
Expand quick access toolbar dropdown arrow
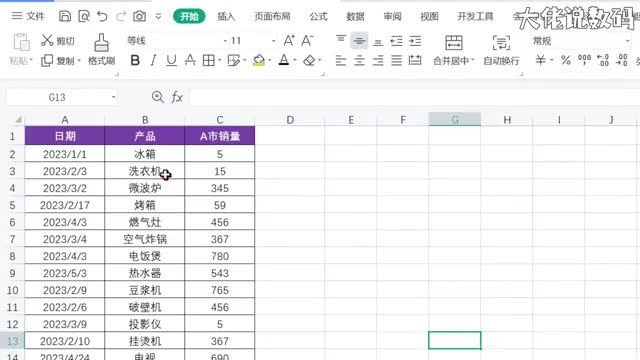coord(158,16)
